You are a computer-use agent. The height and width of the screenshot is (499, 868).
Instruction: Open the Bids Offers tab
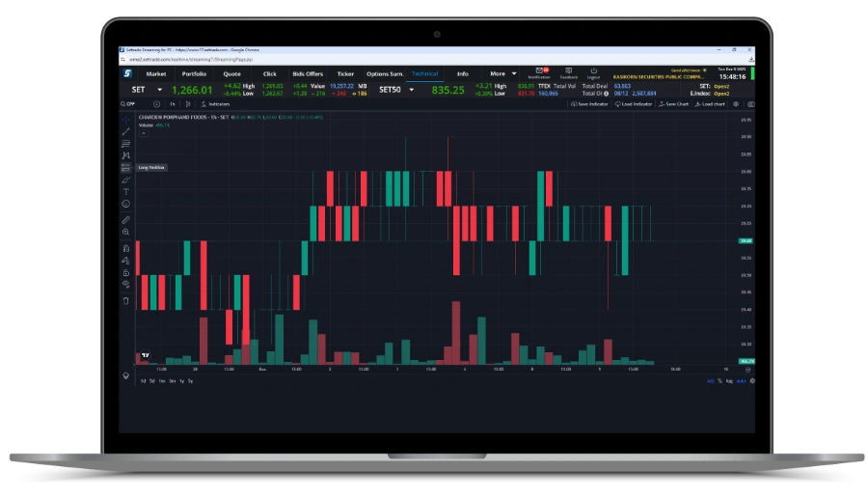(x=308, y=73)
